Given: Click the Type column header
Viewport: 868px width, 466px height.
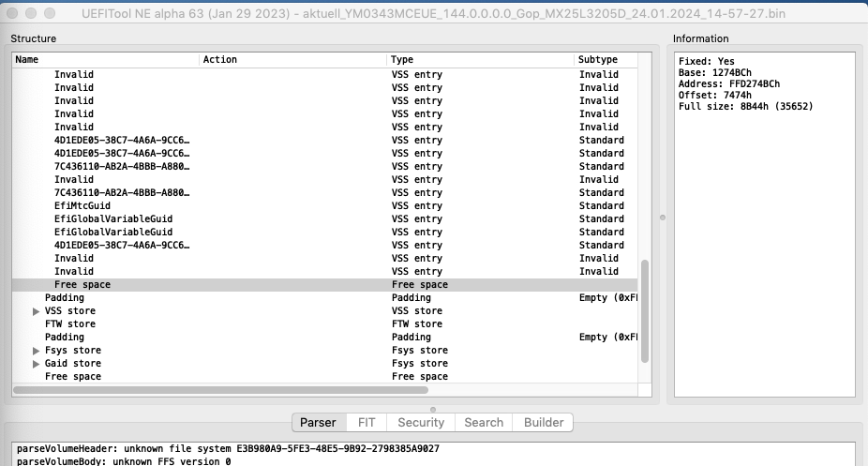Looking at the screenshot, I should pos(480,60).
